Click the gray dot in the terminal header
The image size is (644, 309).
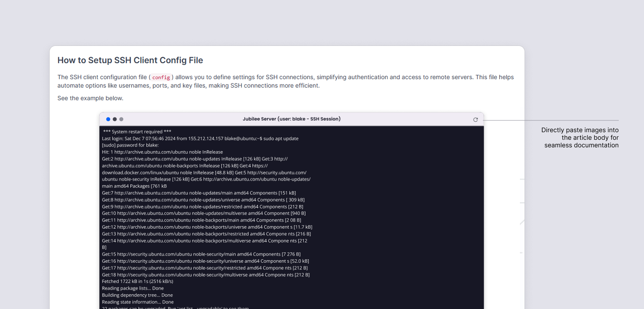122,119
